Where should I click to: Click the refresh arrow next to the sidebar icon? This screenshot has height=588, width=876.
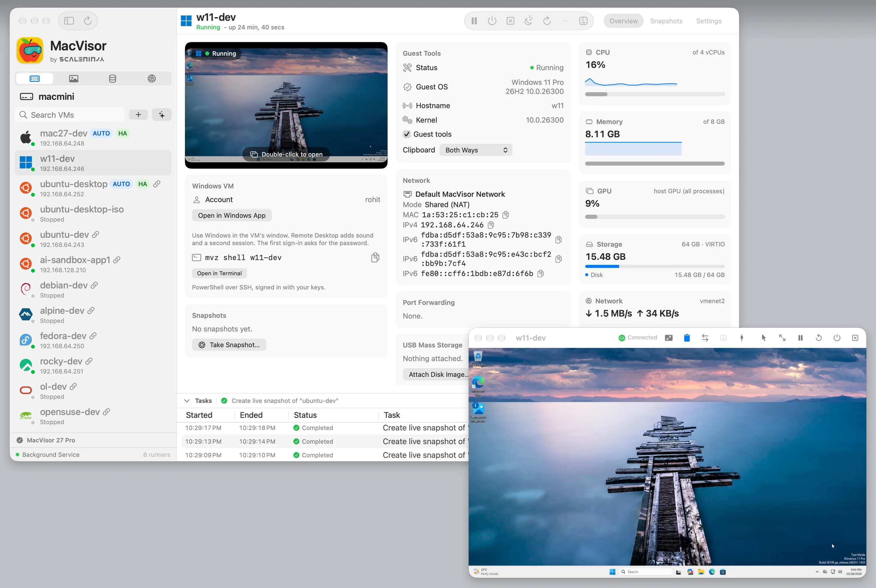pyautogui.click(x=87, y=21)
